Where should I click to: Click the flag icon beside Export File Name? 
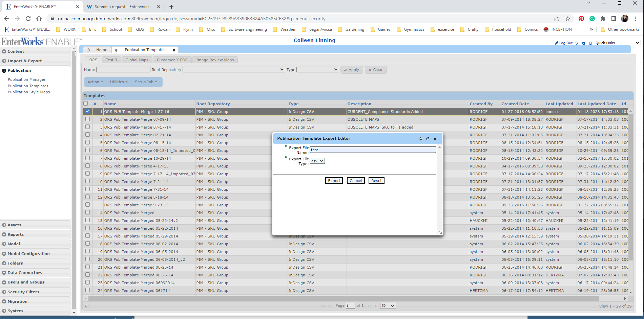285,147
